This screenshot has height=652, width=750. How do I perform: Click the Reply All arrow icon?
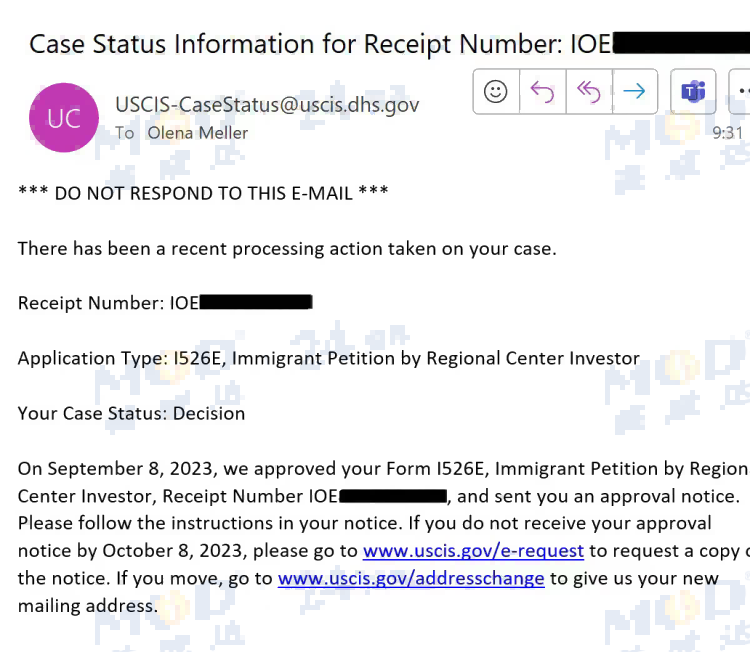click(x=588, y=92)
